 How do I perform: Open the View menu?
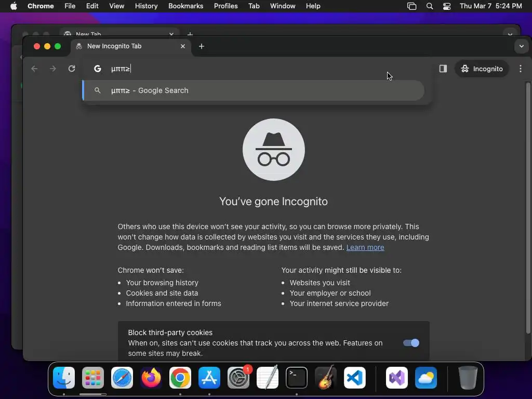click(x=117, y=6)
